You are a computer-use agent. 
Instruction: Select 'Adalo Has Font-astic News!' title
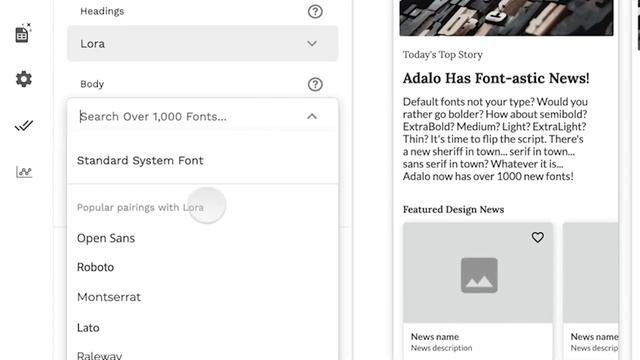coord(496,78)
